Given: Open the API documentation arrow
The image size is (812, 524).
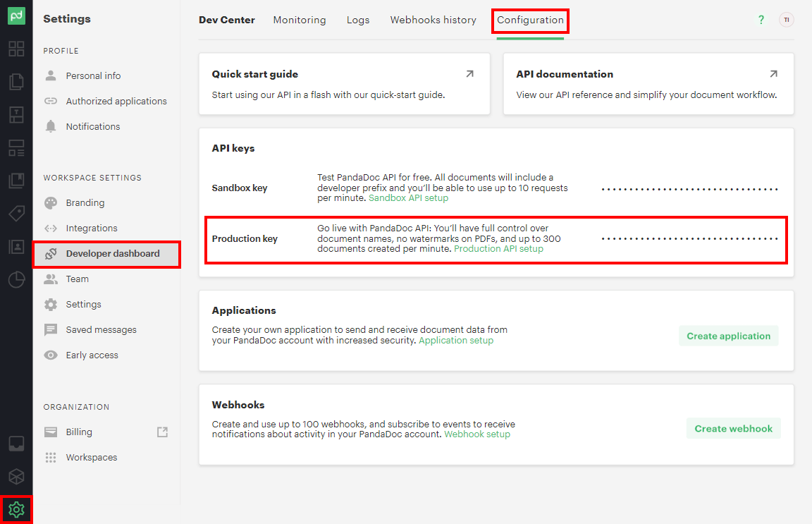Looking at the screenshot, I should [773, 74].
